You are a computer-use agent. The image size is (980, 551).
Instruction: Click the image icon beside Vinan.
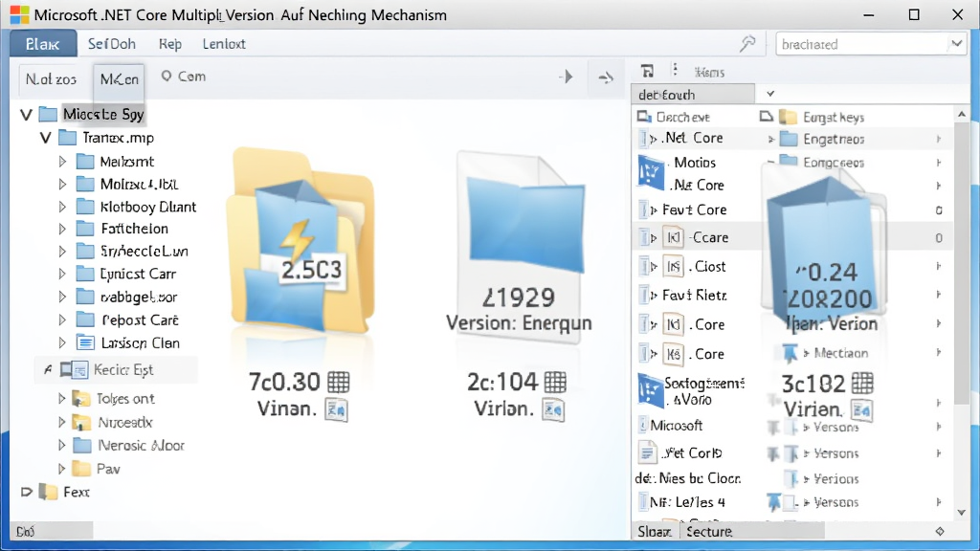click(336, 409)
